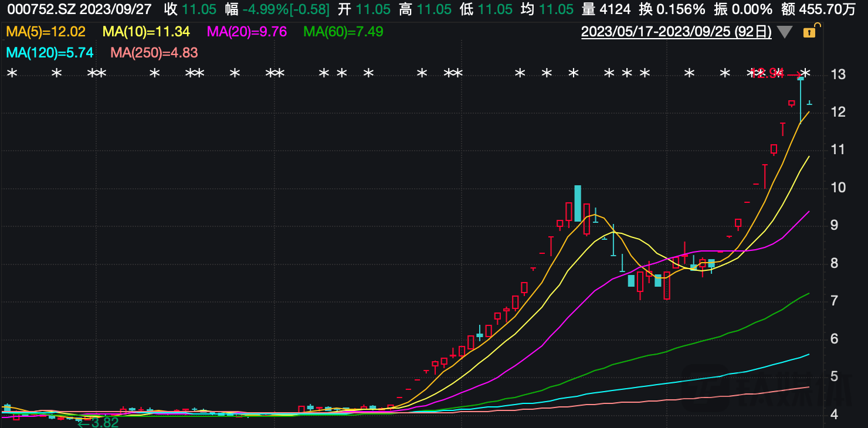This screenshot has height=428, width=868.
Task: Click the tall cyan candle at the 10 peak
Action: tap(578, 203)
